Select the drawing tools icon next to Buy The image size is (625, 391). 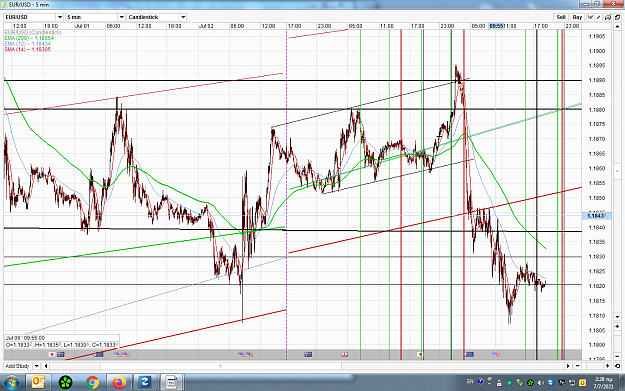(590, 17)
